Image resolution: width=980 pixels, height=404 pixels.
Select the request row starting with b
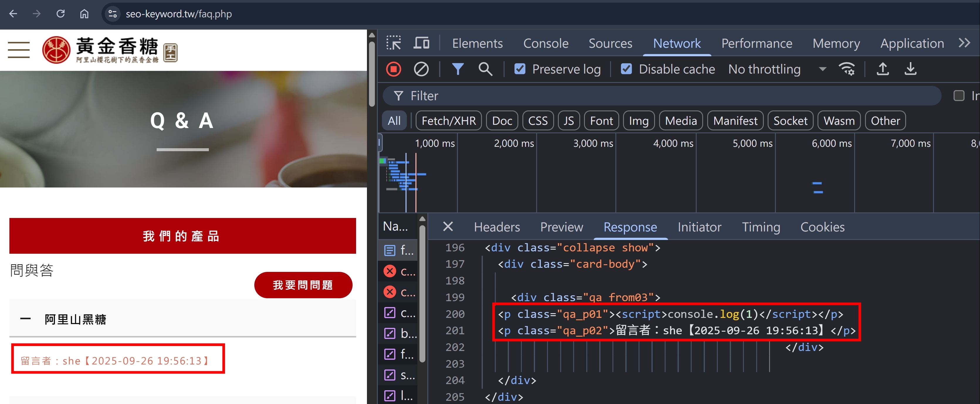(x=398, y=333)
